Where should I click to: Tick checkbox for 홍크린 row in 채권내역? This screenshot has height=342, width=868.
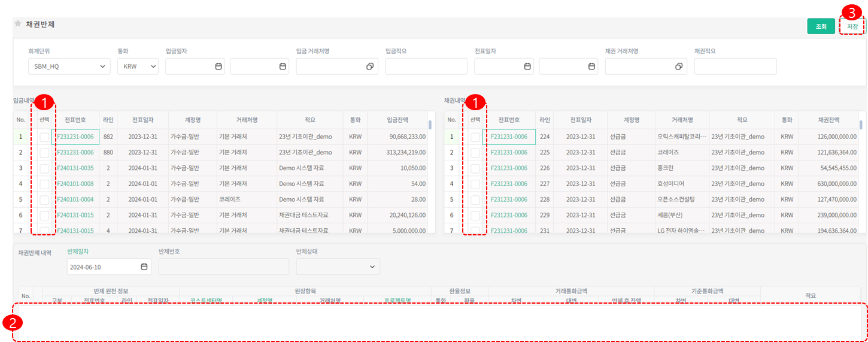pyautogui.click(x=475, y=168)
